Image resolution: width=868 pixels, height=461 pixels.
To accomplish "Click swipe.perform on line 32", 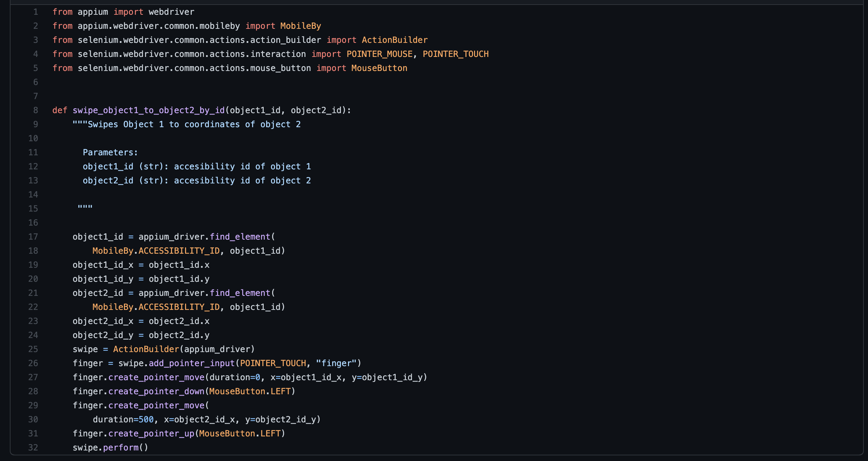I will point(111,447).
